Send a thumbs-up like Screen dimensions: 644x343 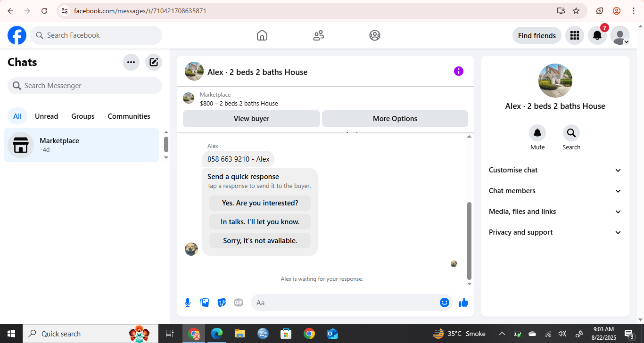pyautogui.click(x=463, y=302)
